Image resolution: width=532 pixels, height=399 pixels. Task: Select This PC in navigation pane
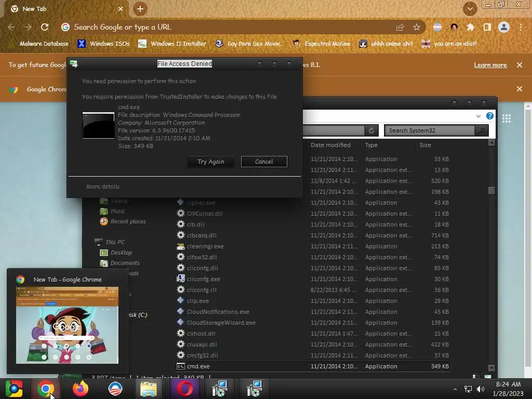click(x=110, y=242)
